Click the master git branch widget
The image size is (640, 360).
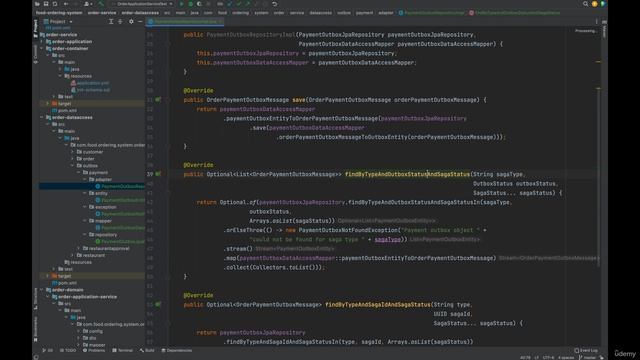pos(588,358)
